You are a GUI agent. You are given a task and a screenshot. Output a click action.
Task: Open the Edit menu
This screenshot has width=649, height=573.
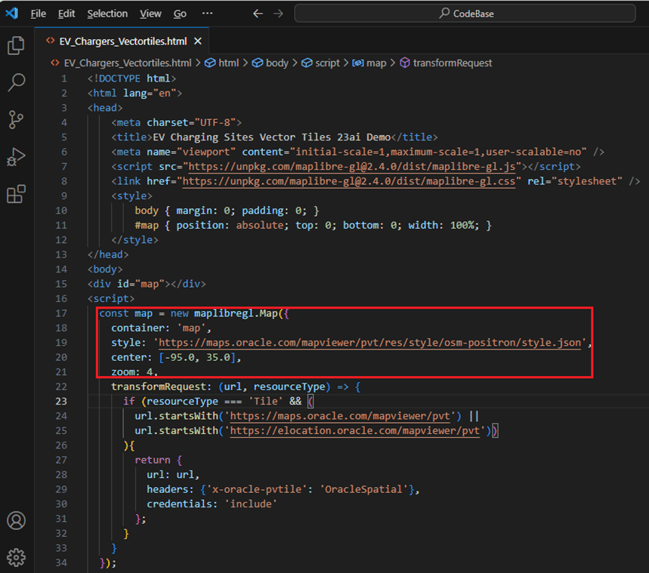[x=66, y=14]
